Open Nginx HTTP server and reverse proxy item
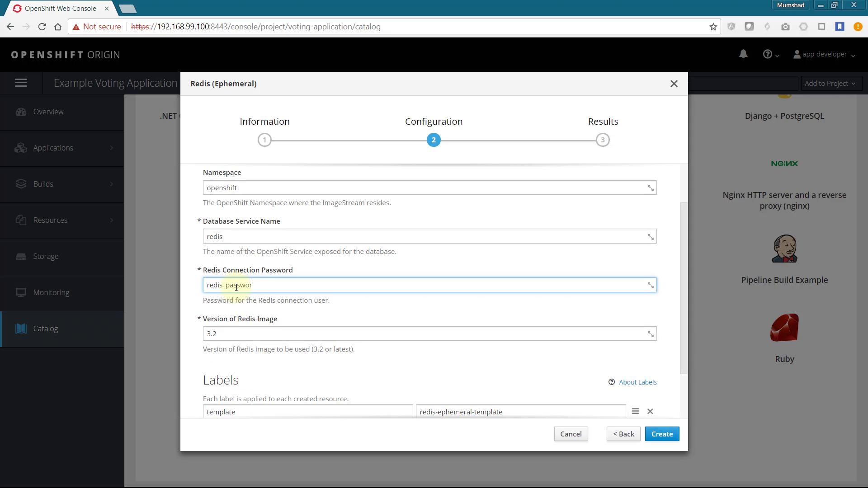Viewport: 868px width, 488px height. [x=784, y=201]
